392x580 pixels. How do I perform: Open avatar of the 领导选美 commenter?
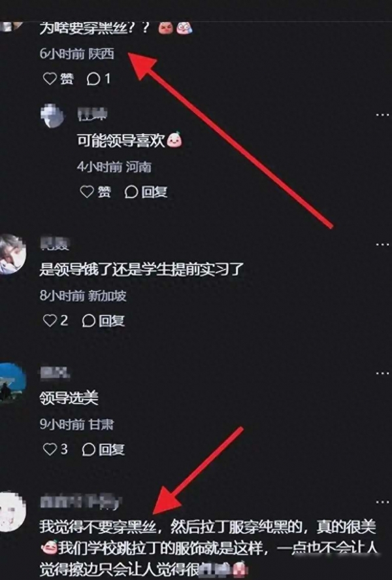click(x=12, y=383)
